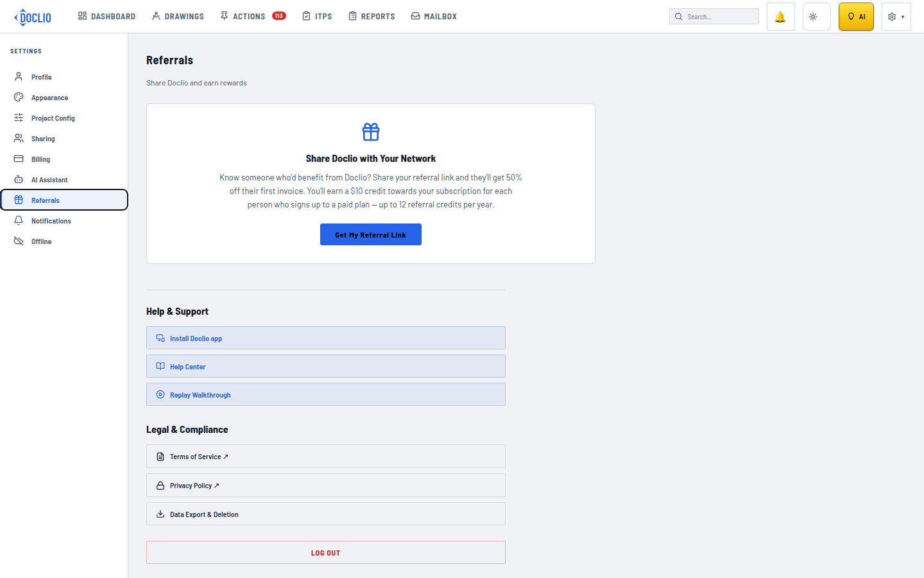Click Get My Referral Link button

click(371, 234)
